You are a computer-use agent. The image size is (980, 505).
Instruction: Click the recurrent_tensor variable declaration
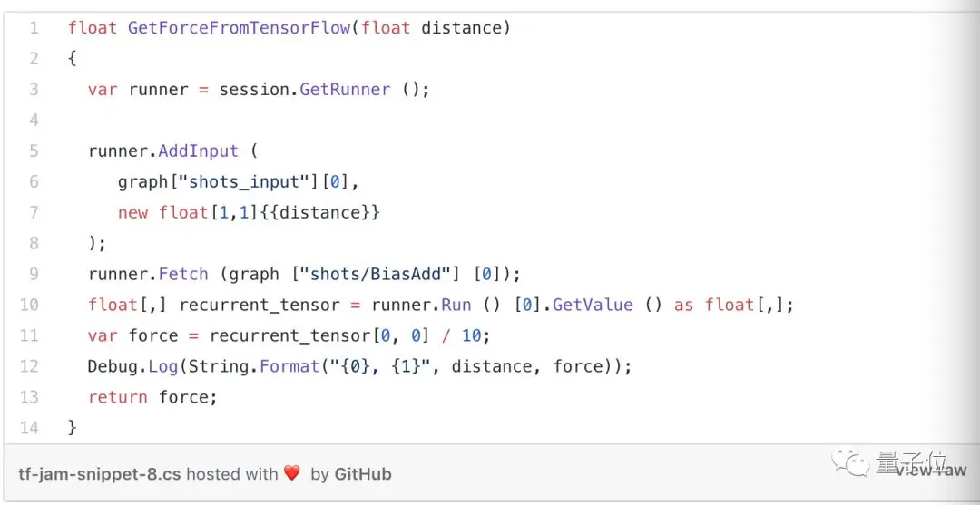pos(260,305)
